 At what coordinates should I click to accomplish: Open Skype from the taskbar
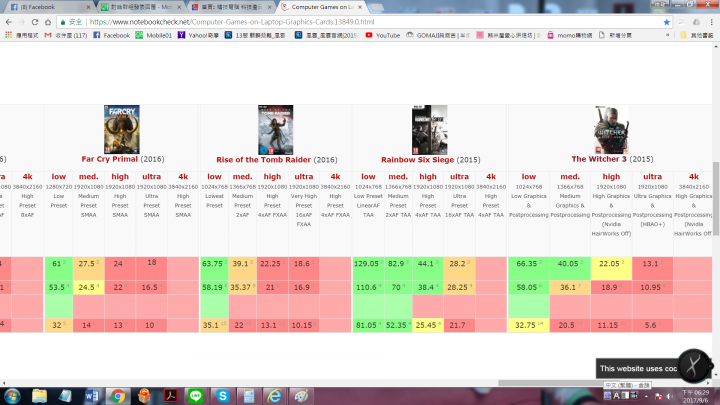click(x=223, y=396)
